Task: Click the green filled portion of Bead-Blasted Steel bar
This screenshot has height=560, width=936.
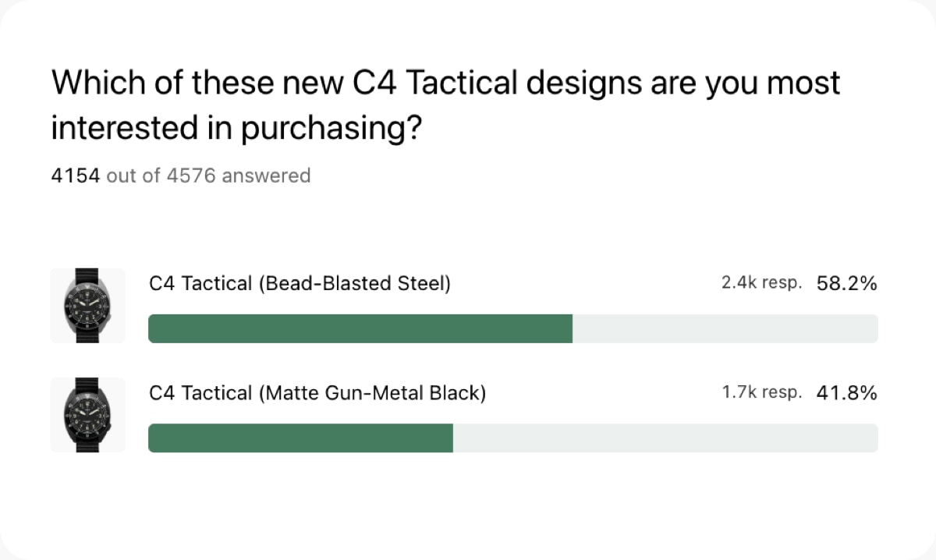Action: (x=360, y=328)
